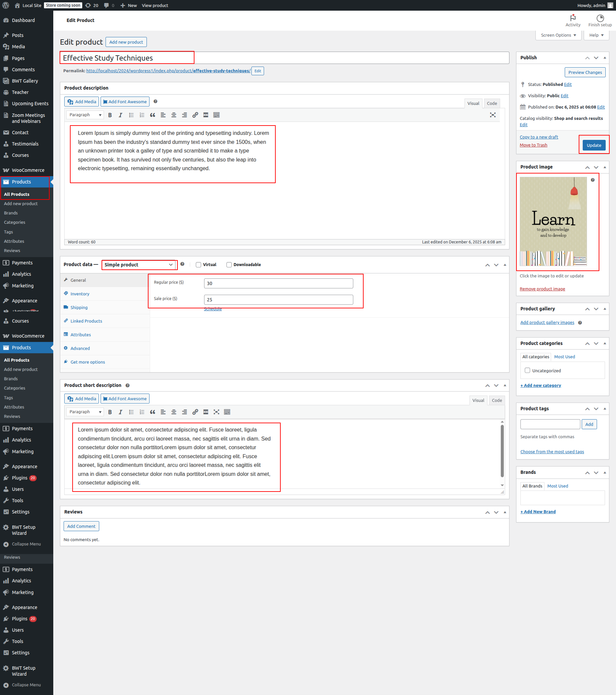Click Insert link icon in product description toolbar
Viewport: 616px width, 695px height.
pos(195,115)
